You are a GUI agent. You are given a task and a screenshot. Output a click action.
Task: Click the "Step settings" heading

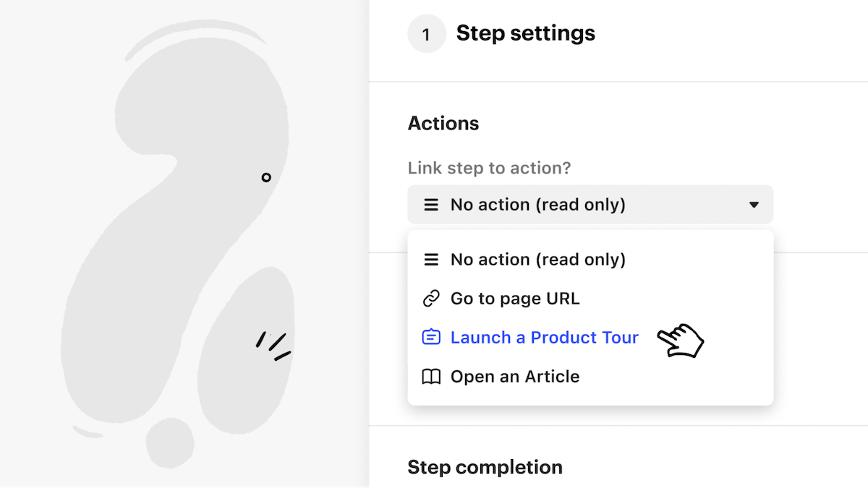click(525, 33)
